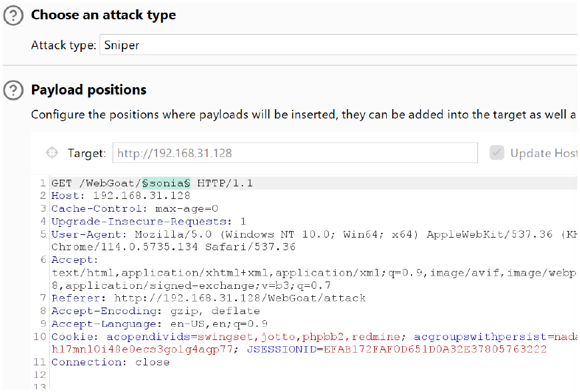Click line 1 GET request line
Image resolution: width=580 pixels, height=392 pixels.
coord(152,183)
